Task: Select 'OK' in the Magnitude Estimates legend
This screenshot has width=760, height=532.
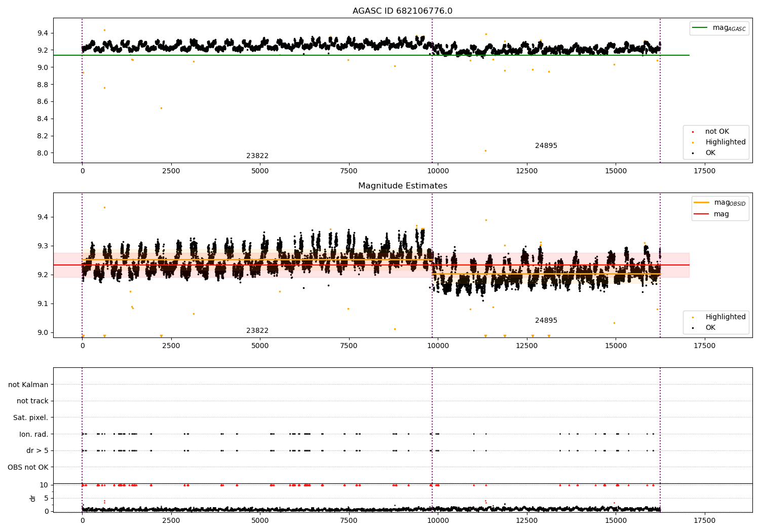Action: pos(710,328)
